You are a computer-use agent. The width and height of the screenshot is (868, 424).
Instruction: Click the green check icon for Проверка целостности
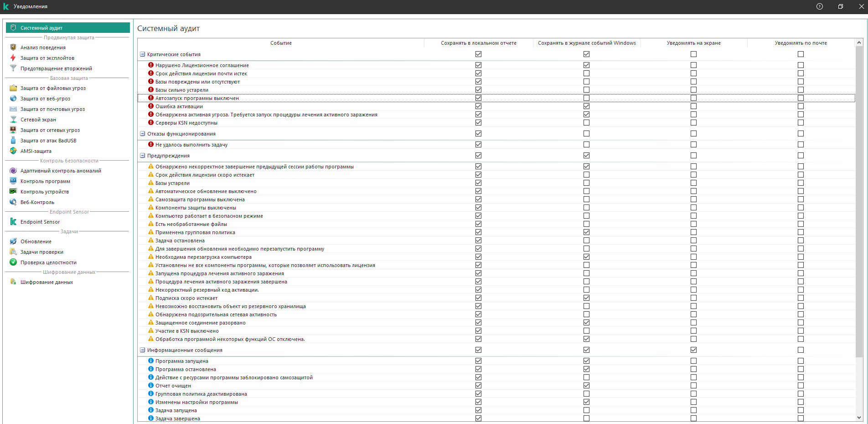point(13,262)
